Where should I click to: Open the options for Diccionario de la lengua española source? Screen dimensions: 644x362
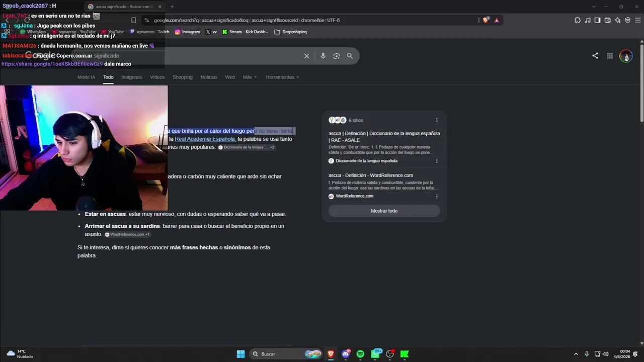437,161
